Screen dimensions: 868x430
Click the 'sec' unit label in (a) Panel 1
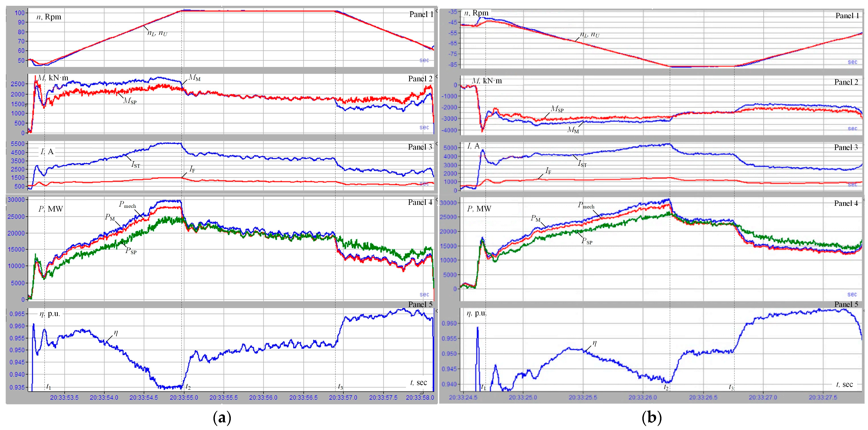coord(424,60)
